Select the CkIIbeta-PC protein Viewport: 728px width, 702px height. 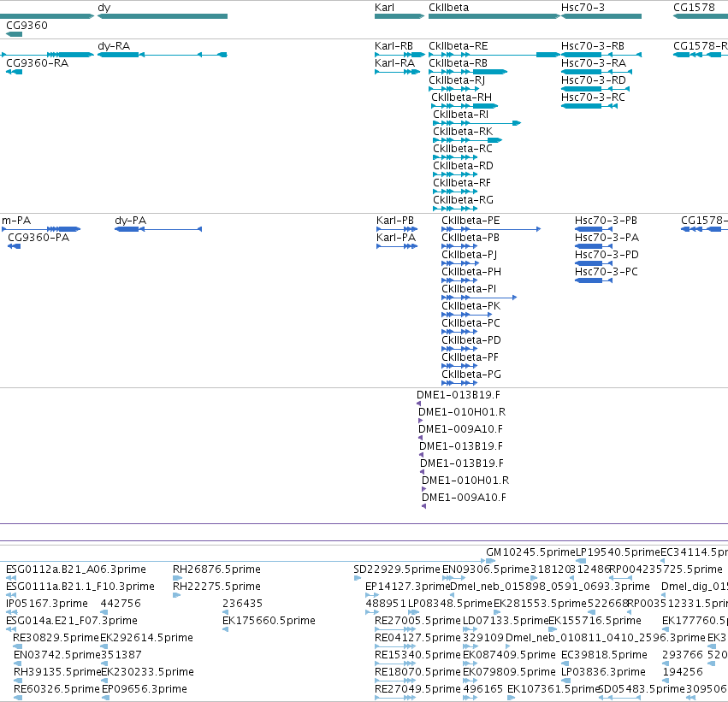(x=471, y=323)
